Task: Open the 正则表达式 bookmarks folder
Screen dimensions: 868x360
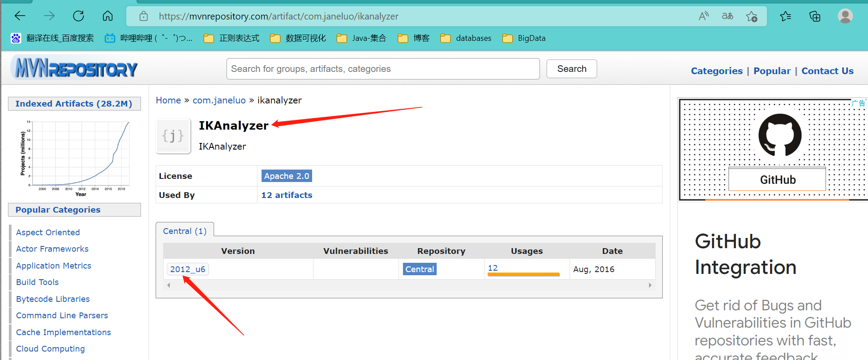Action: pos(231,38)
